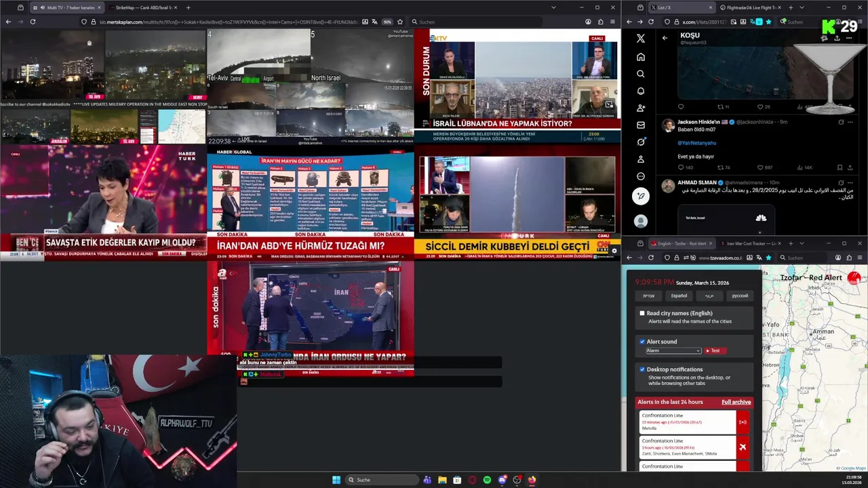The width and height of the screenshot is (868, 488).
Task: Select the NTV İsrail Lübnan stream tile
Action: [x=517, y=85]
